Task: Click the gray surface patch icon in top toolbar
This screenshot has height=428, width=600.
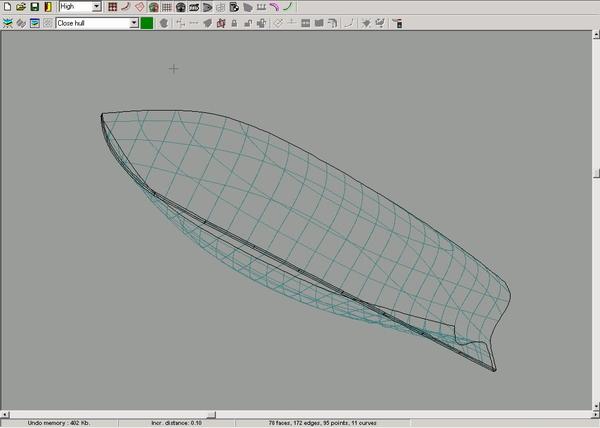Action: (x=248, y=7)
